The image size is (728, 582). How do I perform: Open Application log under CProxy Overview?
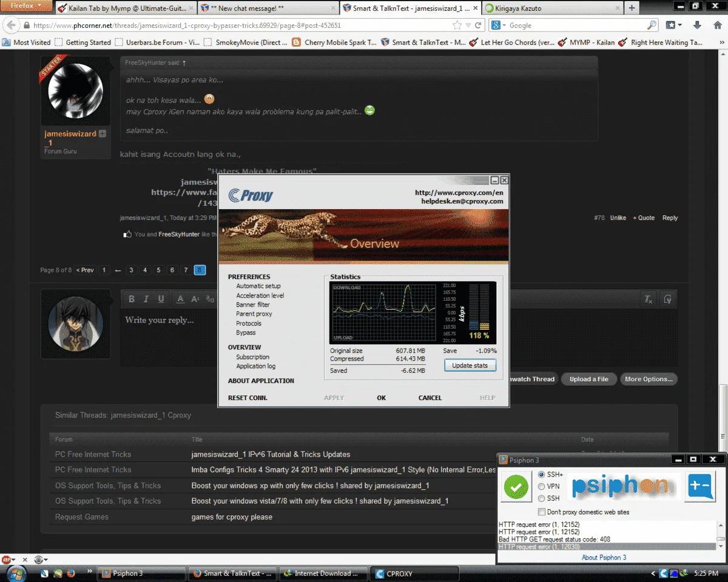[x=255, y=366]
